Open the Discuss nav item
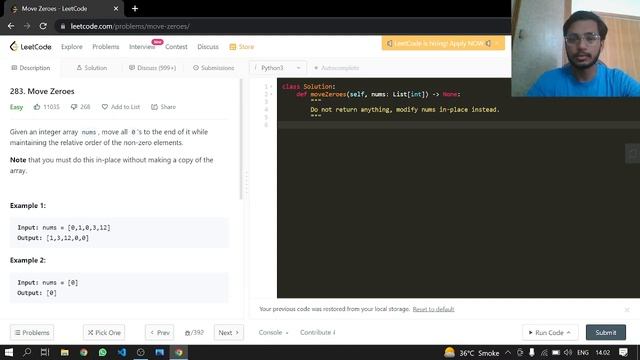640x360 pixels. click(208, 47)
